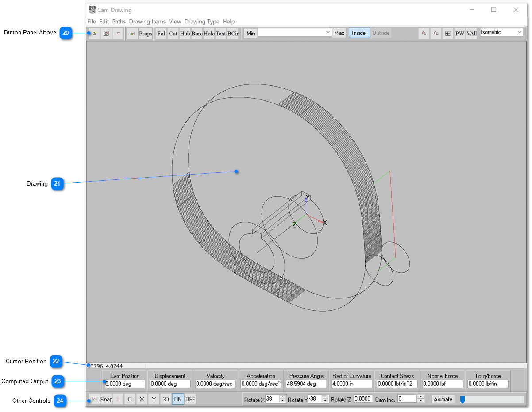The height and width of the screenshot is (412, 532).
Task: Turn display OFF in bottom toolbar
Action: pos(190,399)
